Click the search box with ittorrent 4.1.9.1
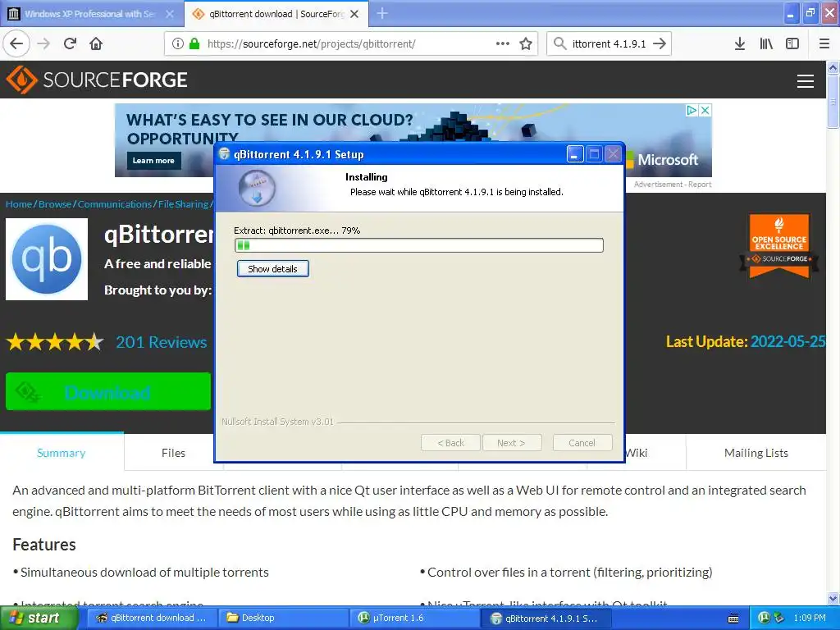 [x=609, y=43]
